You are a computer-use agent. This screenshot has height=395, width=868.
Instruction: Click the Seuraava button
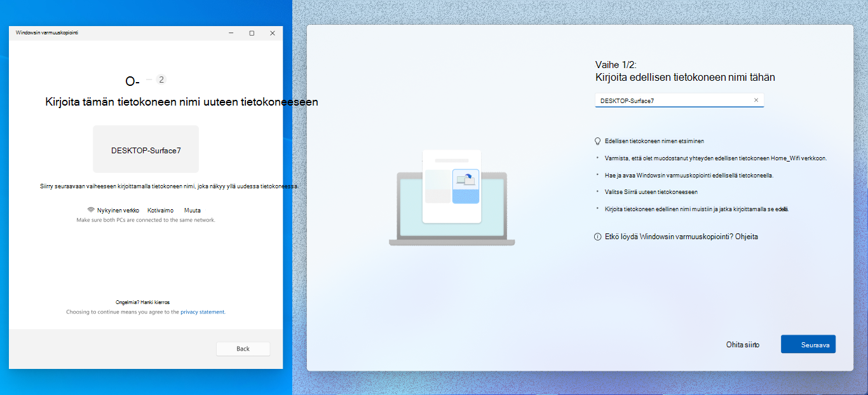808,344
